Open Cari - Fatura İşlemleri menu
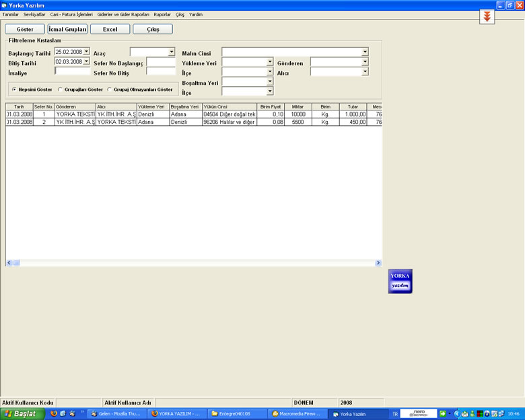The width and height of the screenshot is (525, 420). 71,14
